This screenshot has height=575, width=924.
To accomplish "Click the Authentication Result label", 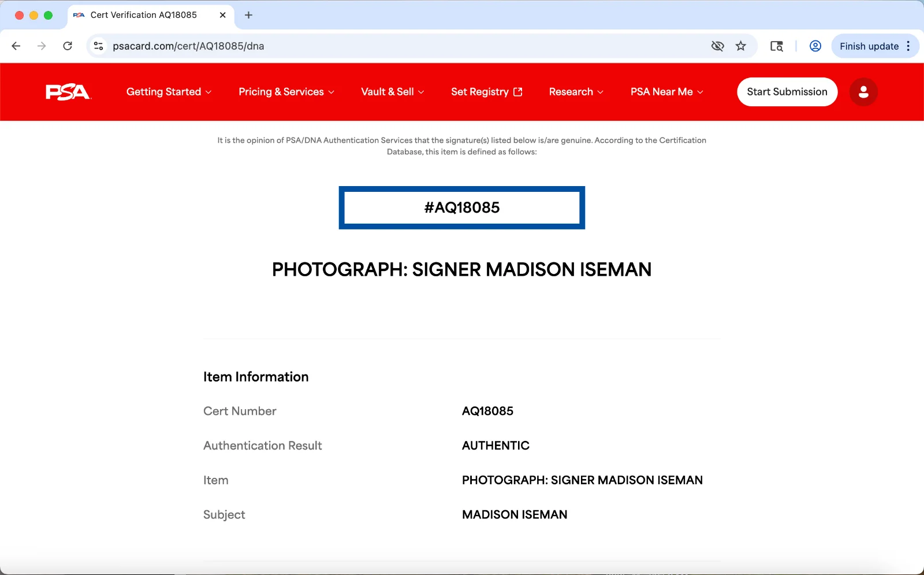I will [263, 446].
